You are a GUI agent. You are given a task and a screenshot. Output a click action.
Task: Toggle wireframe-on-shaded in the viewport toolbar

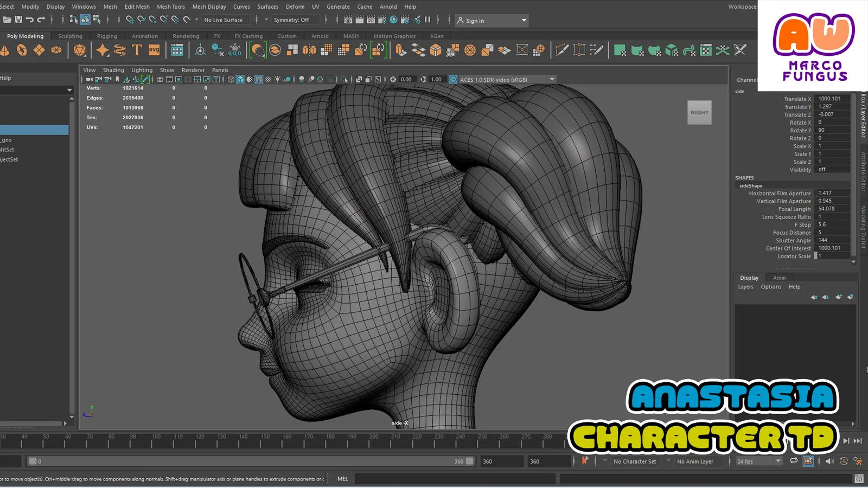tap(259, 79)
